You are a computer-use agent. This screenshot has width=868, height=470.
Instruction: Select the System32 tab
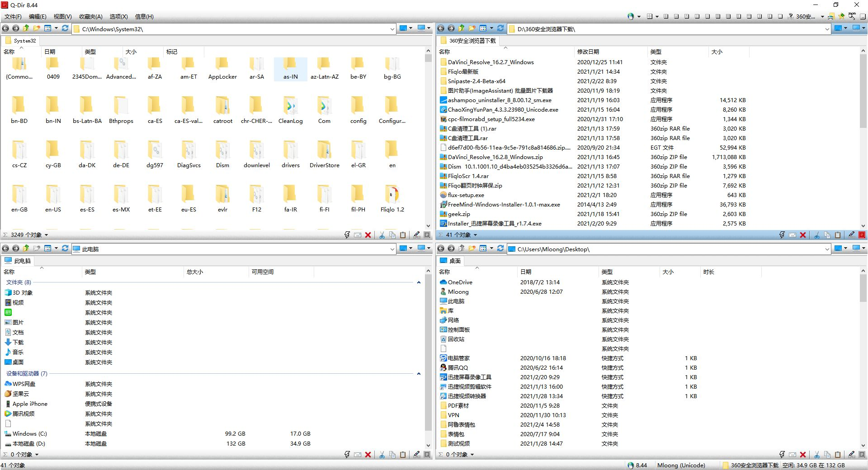click(20, 41)
